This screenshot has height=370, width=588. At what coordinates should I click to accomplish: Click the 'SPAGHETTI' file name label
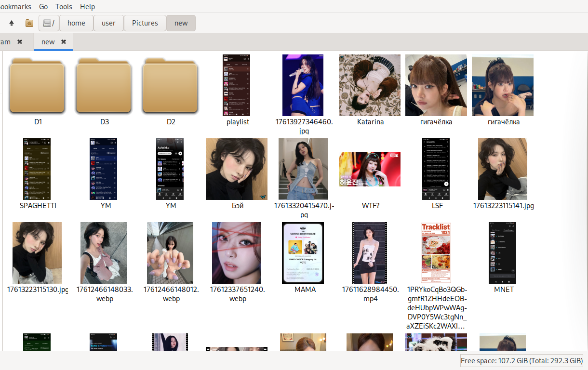[x=38, y=206]
